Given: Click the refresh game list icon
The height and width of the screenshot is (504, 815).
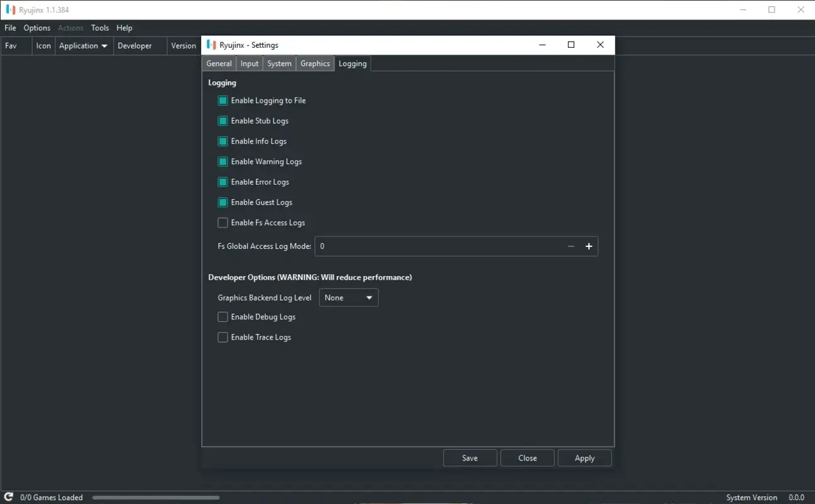Looking at the screenshot, I should coord(7,497).
